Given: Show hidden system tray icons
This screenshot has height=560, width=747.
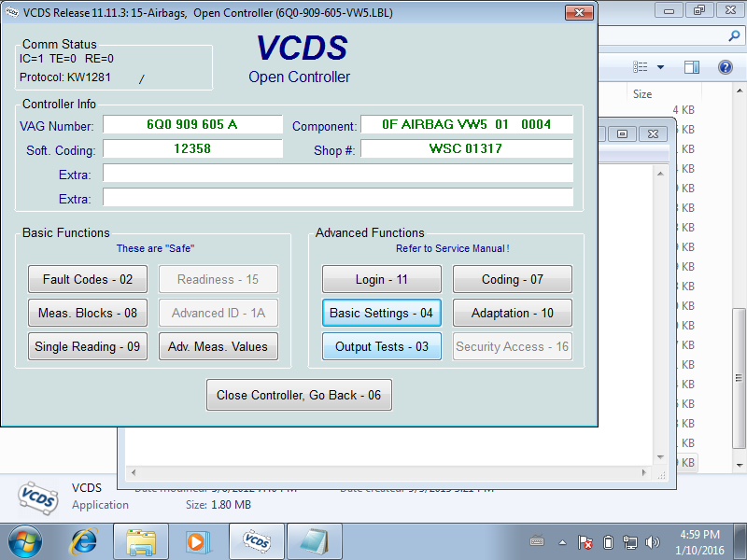Looking at the screenshot, I should 563,542.
